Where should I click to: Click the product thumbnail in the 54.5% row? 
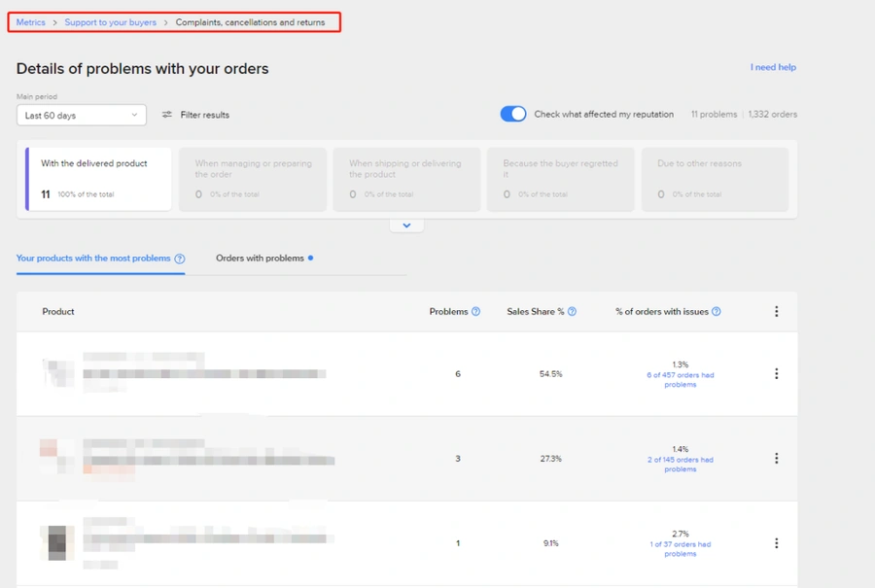click(58, 373)
